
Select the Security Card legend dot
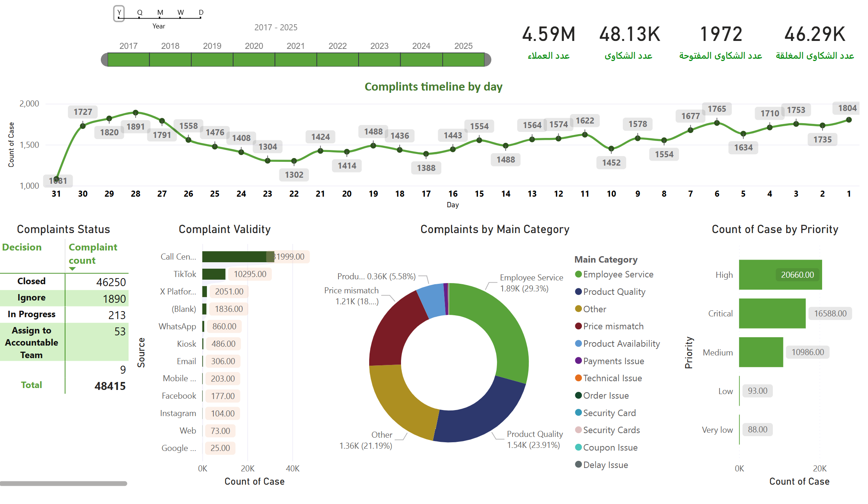[x=578, y=412]
